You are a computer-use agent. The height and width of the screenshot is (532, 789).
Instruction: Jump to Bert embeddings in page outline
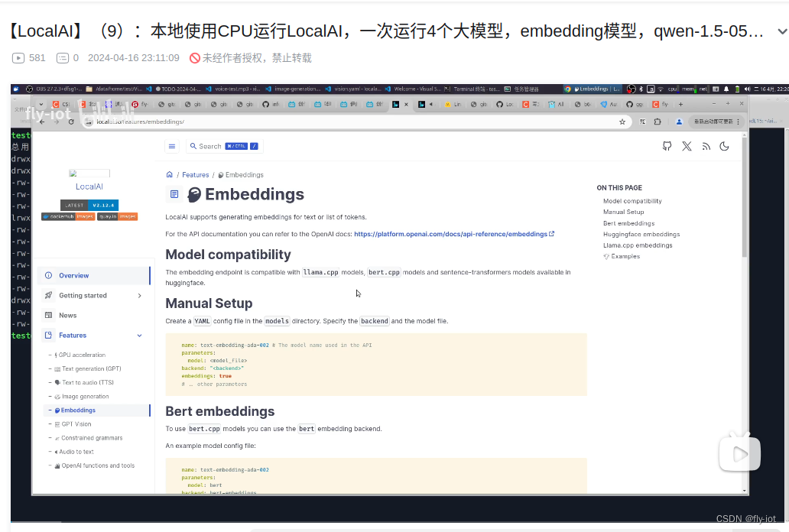(x=629, y=223)
